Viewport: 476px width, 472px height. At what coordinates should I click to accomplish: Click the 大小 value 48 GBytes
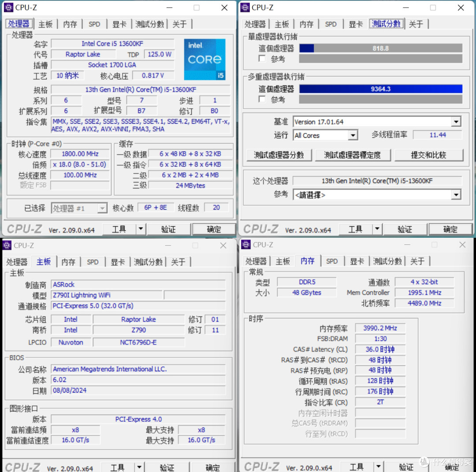[x=307, y=293]
